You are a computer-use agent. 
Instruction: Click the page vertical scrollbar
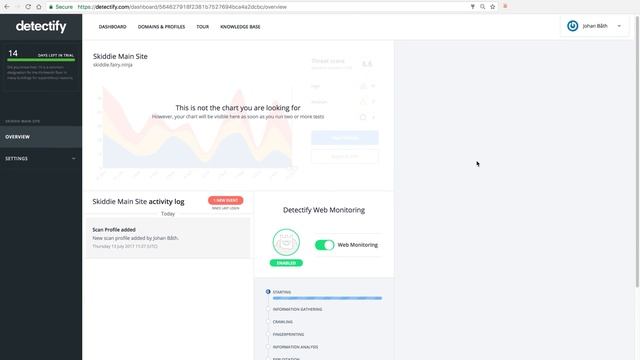[x=637, y=151]
